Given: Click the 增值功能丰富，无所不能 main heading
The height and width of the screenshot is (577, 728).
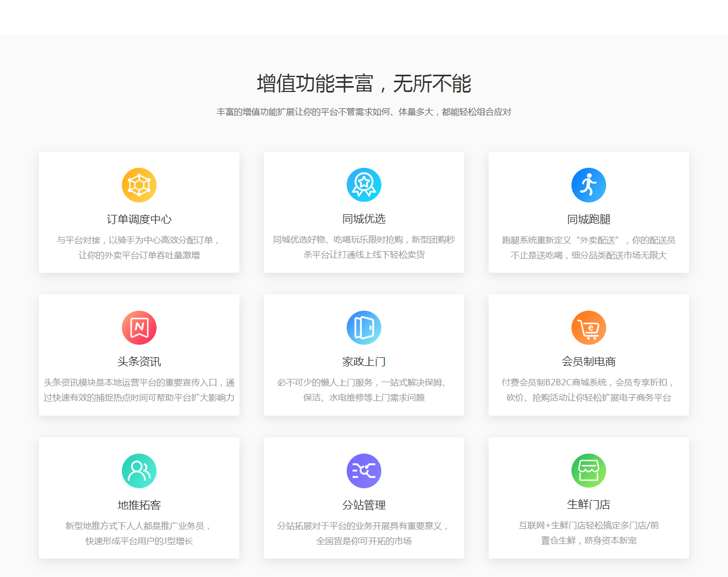Looking at the screenshot, I should 364,84.
